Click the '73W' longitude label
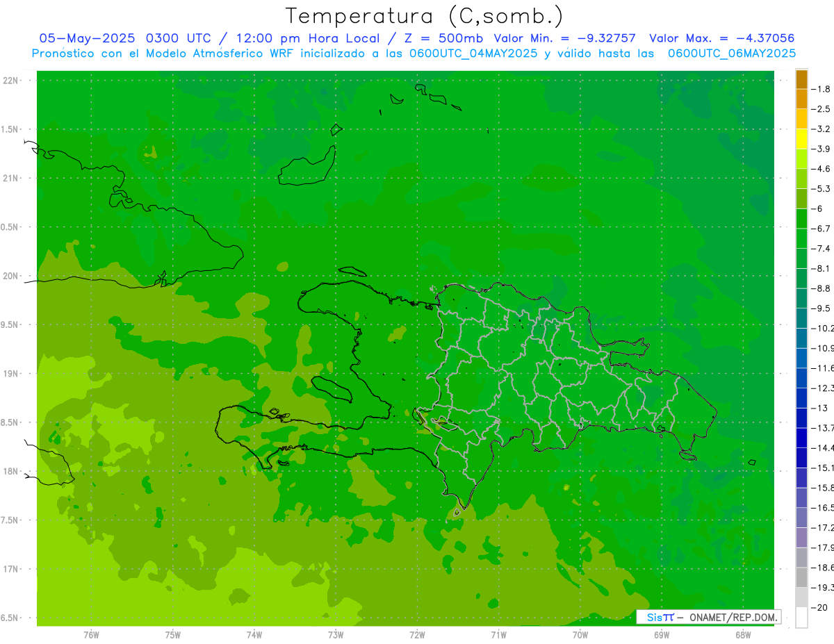 pos(336,635)
